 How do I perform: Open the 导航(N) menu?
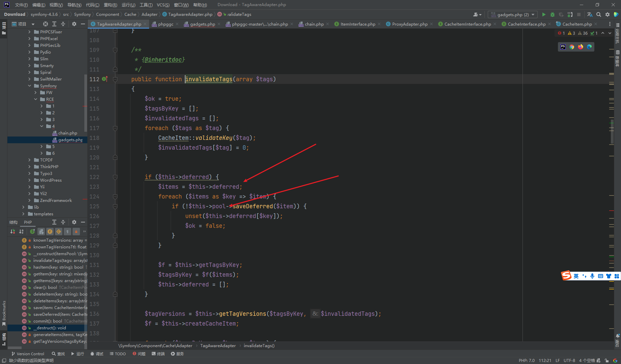coord(74,5)
